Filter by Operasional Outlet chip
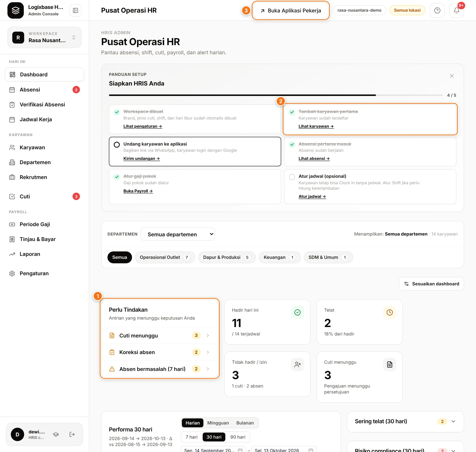 165,257
